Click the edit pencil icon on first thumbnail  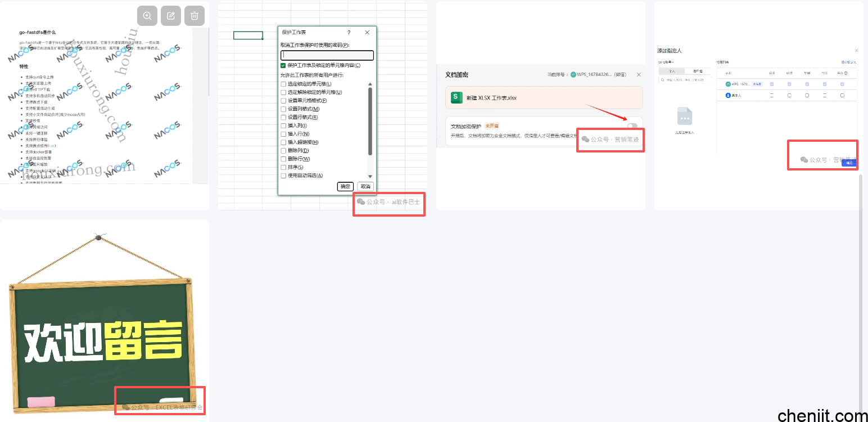click(x=171, y=16)
